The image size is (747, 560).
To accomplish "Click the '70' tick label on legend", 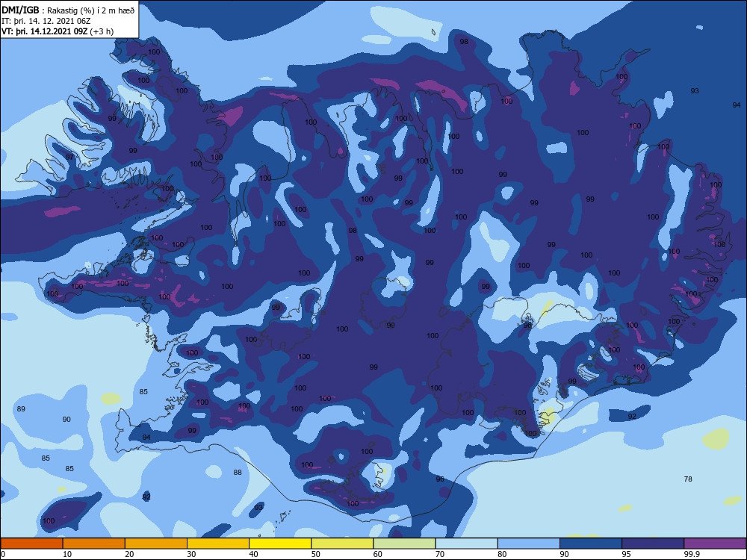I will pyautogui.click(x=440, y=554).
